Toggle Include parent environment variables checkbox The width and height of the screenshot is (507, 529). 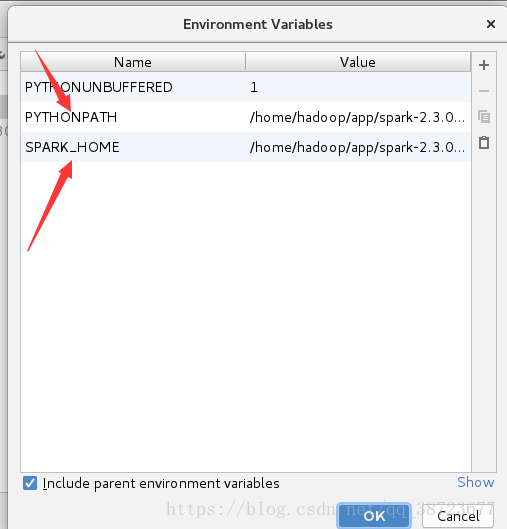(x=30, y=483)
